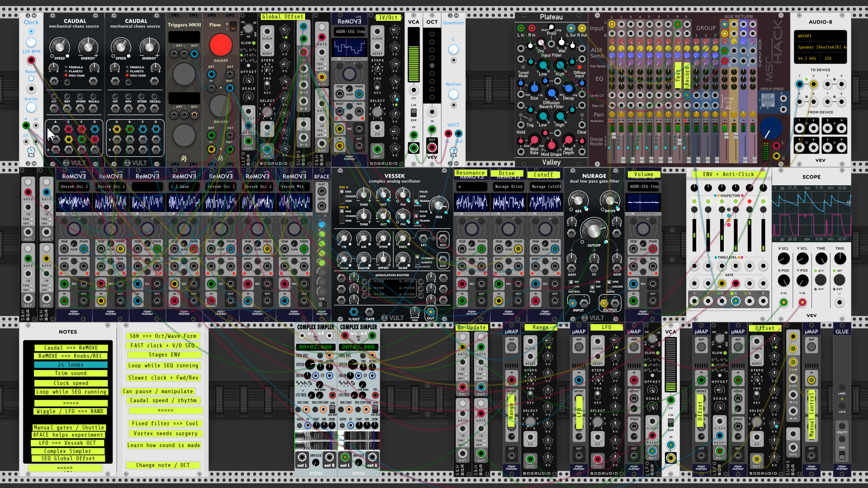Open the 44.1 kHz sample rate selector
This screenshot has height=488, width=868.
[x=808, y=58]
